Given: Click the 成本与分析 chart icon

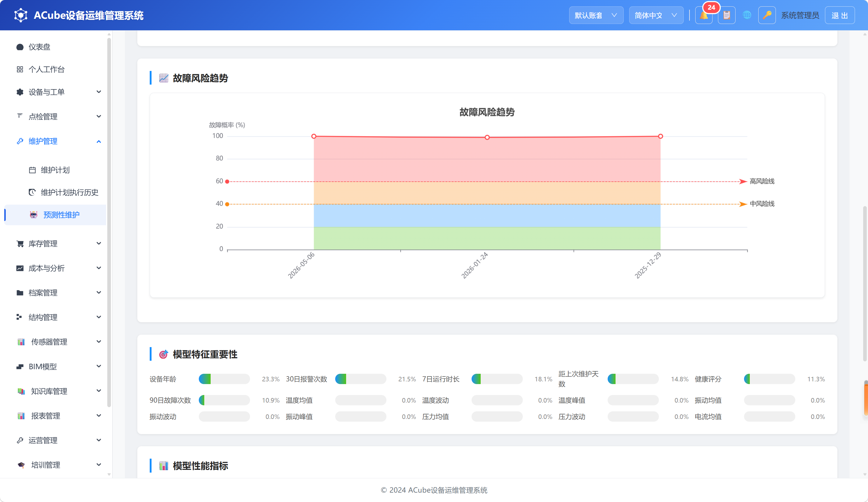Looking at the screenshot, I should coord(20,268).
